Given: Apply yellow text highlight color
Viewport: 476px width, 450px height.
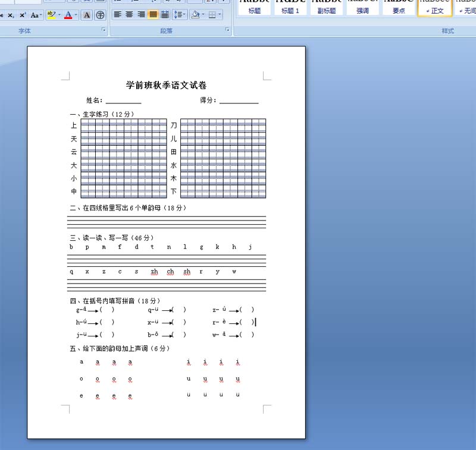Looking at the screenshot, I should (52, 15).
